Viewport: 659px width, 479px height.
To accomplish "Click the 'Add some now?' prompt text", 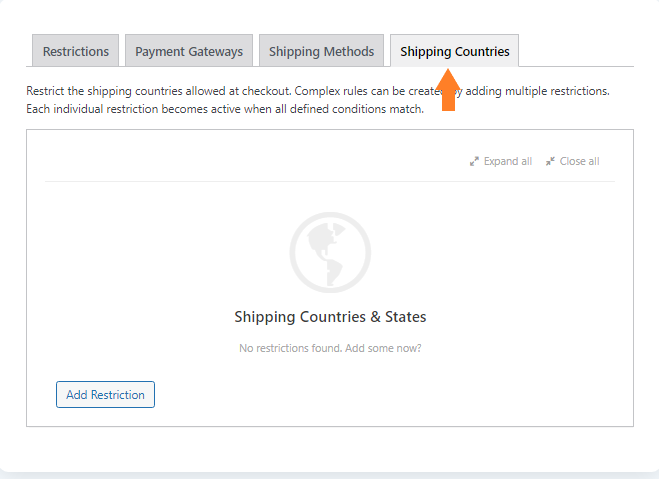I will click(x=383, y=348).
